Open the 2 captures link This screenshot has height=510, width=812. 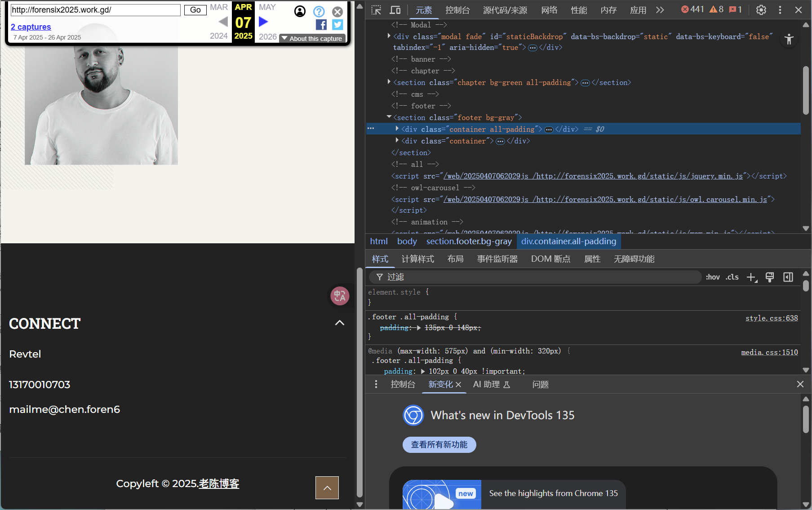coord(31,27)
